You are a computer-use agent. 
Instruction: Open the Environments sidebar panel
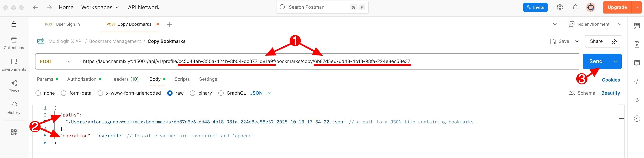pyautogui.click(x=14, y=65)
